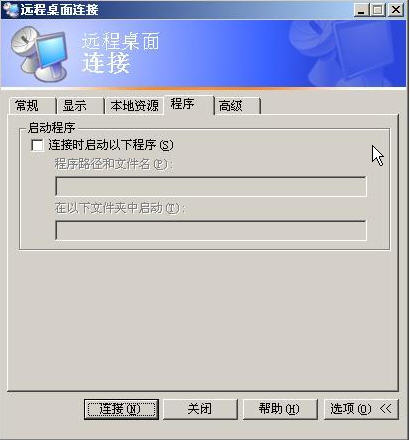
Task: Click the 启动程序 group box heading
Action: coord(51,128)
